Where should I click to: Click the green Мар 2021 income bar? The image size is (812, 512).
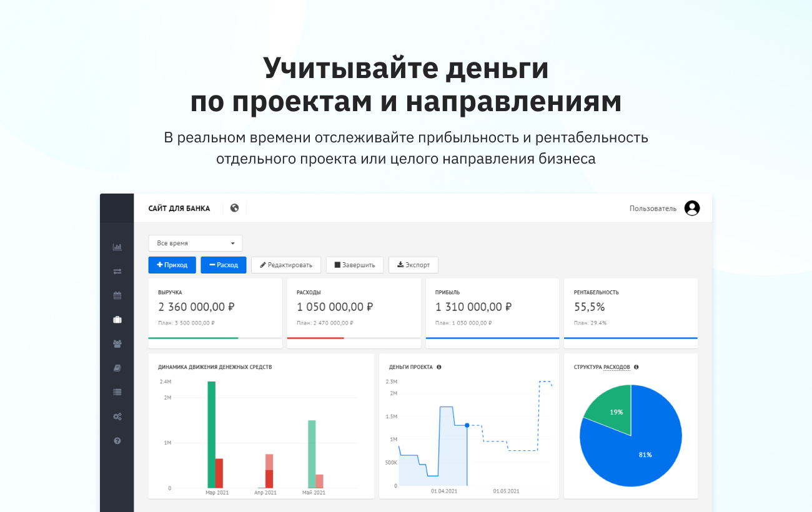tap(211, 435)
